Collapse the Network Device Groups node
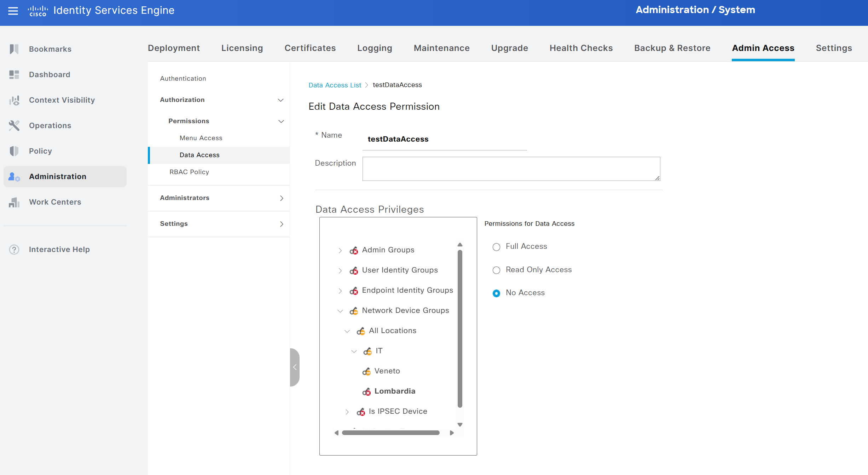Screen dimensions: 868x475 (x=340, y=311)
